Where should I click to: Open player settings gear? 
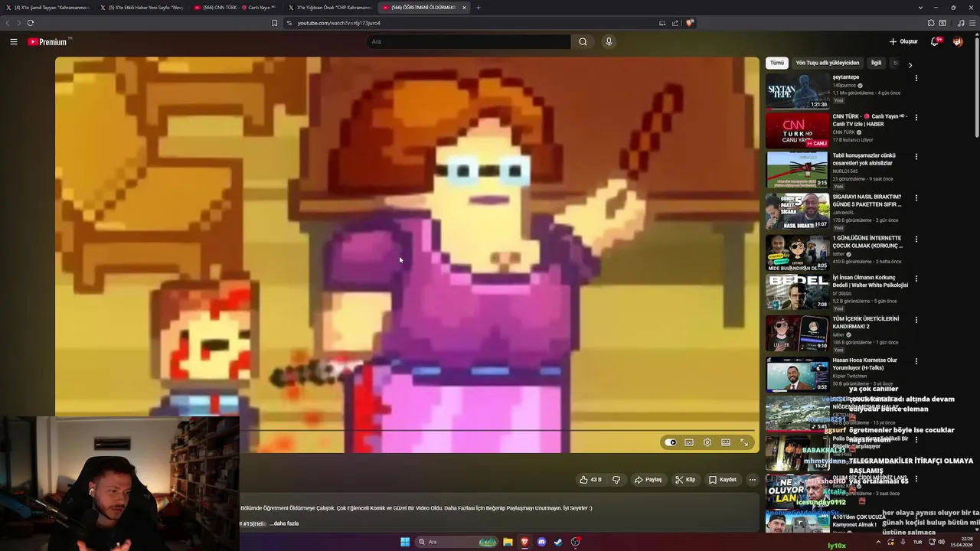[x=707, y=442]
